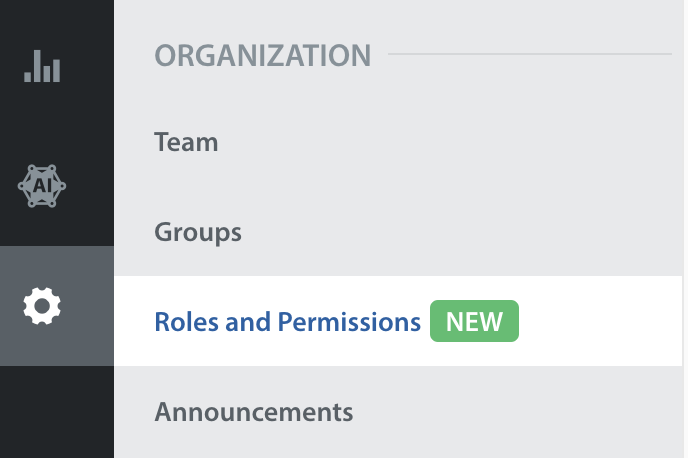Open the AI hexagon network icon
The height and width of the screenshot is (458, 688).
[42, 186]
